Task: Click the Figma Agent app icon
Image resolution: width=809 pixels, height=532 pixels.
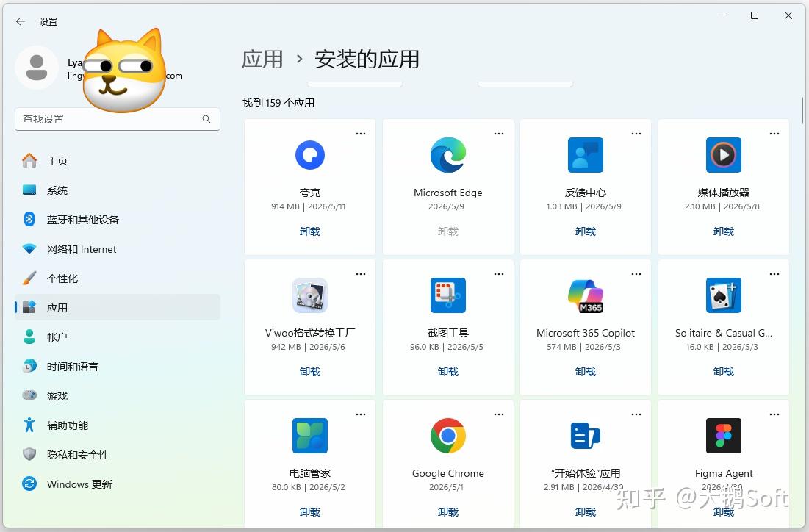Action: pos(723,436)
